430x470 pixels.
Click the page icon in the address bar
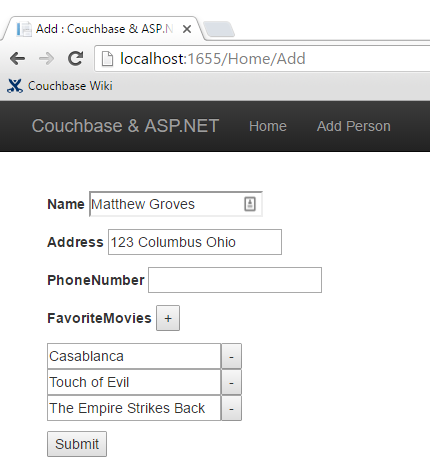click(x=107, y=59)
